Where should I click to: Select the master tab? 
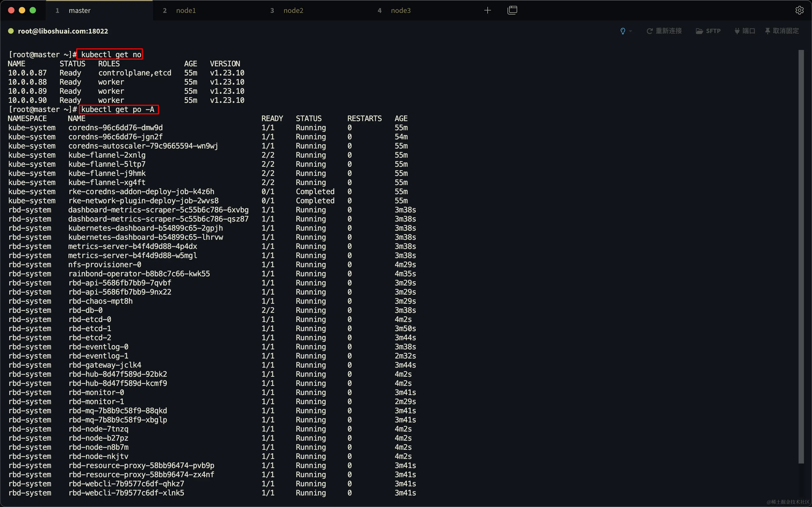pos(79,10)
